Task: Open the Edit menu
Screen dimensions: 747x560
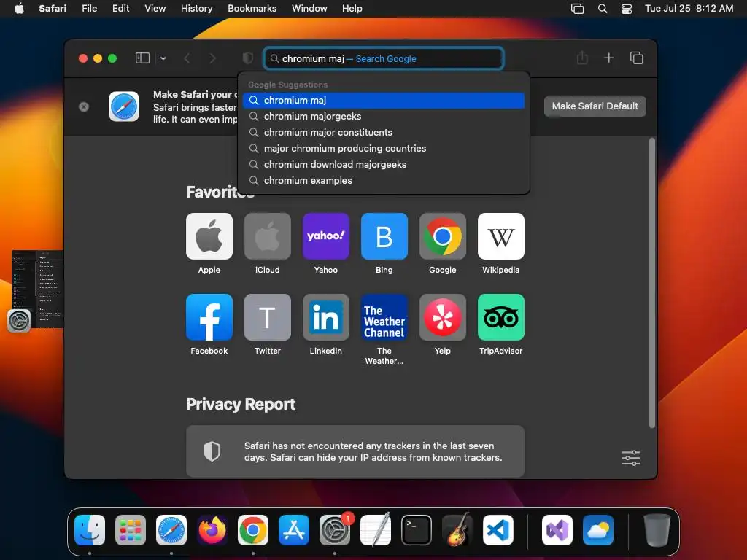Action: [120, 9]
